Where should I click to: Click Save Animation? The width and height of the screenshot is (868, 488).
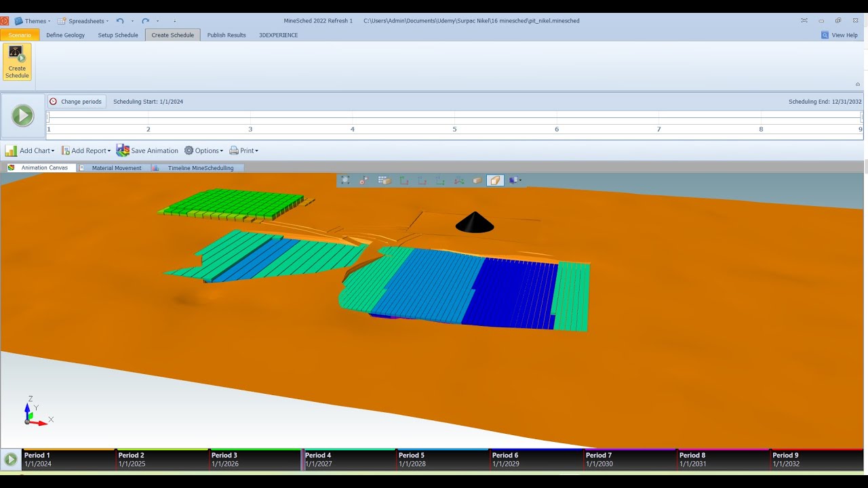pos(147,150)
